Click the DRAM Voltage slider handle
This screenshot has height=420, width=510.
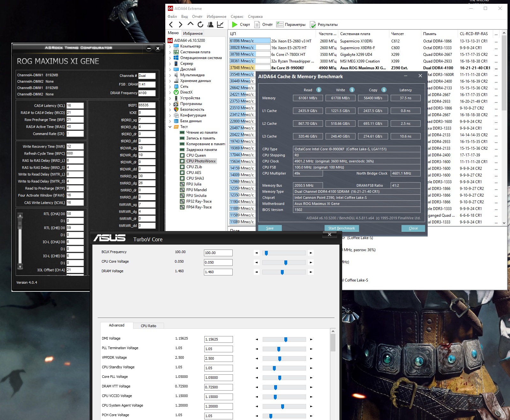pos(282,272)
